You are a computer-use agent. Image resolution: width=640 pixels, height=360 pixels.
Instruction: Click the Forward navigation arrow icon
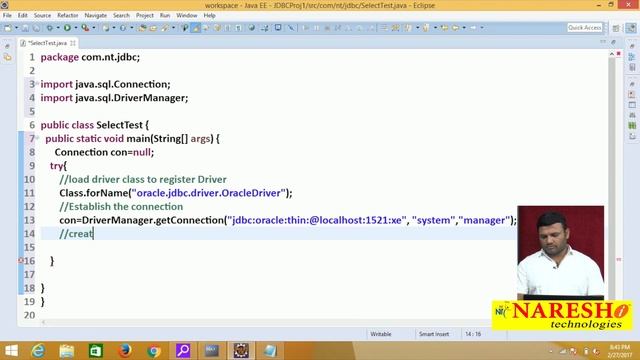tap(473, 28)
